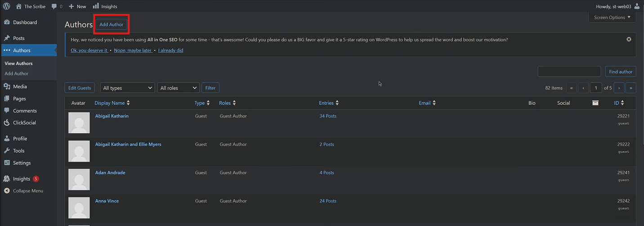644x226 pixels.
Task: Open the 4 Posts link
Action: click(x=327, y=173)
